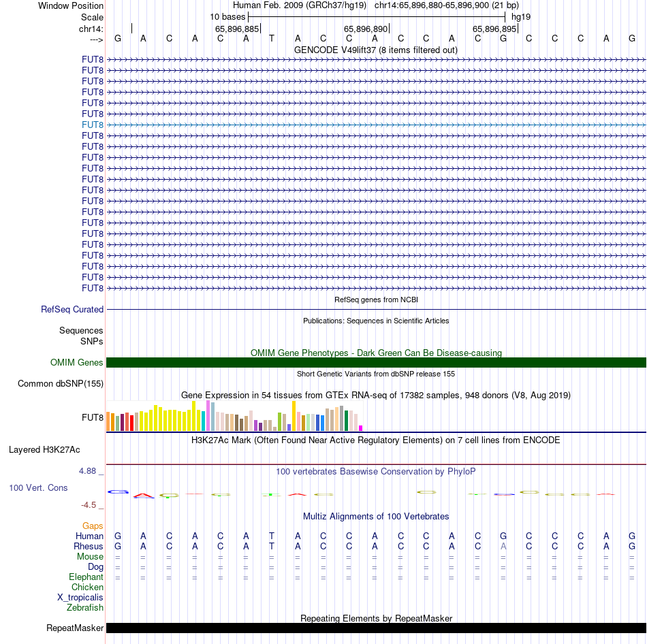647x644 pixels.
Task: Select the X_tropicalis alignment row label
Action: [x=80, y=598]
